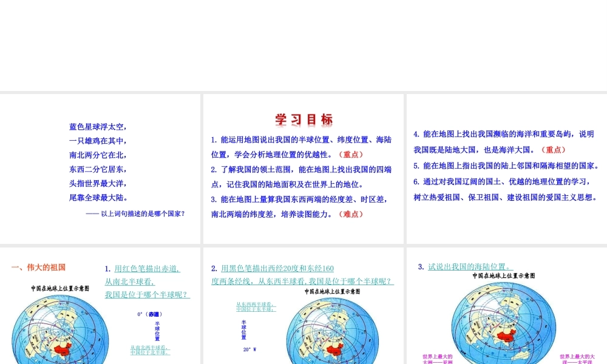Open the poem riddle slide thumbnail
The image size is (607, 364).
pyautogui.click(x=100, y=169)
